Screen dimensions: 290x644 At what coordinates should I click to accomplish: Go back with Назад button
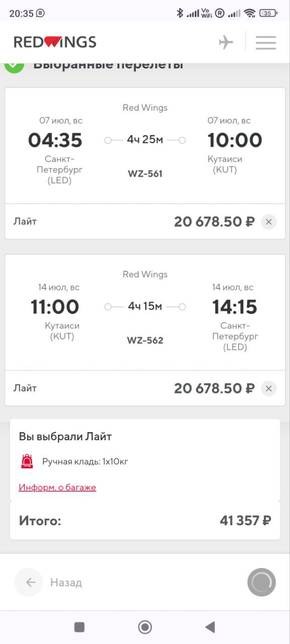pos(65,583)
